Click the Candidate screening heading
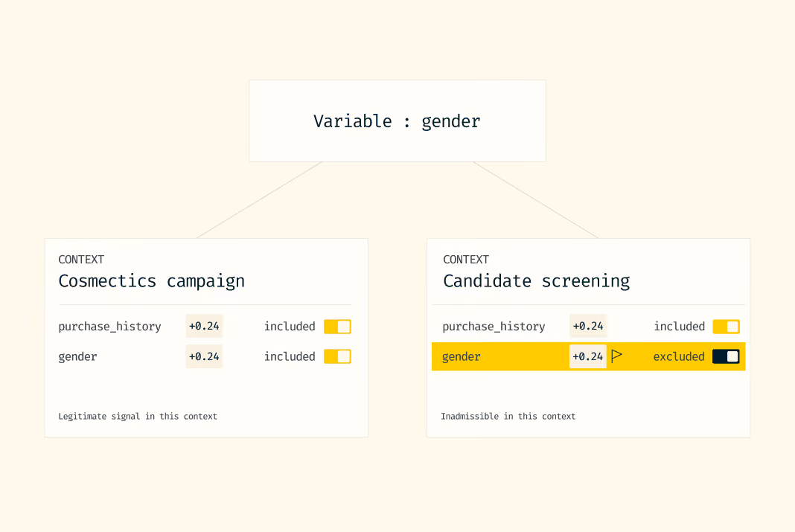 537,281
